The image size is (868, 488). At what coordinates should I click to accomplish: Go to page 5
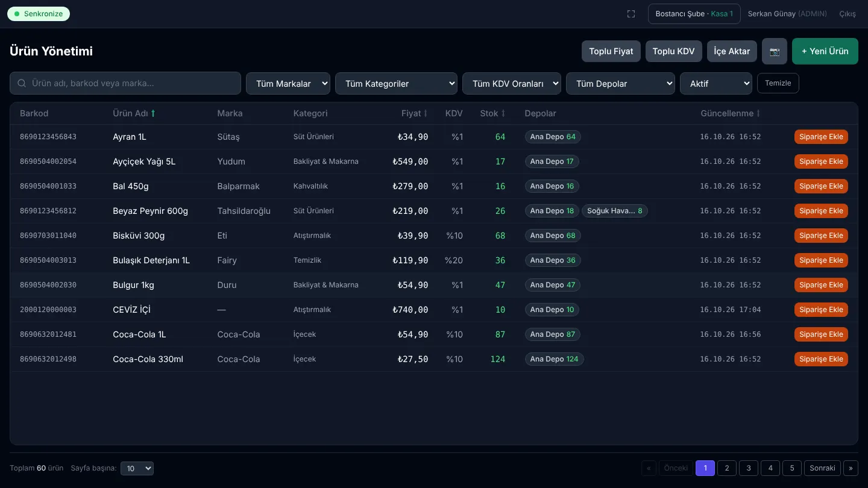(x=792, y=468)
